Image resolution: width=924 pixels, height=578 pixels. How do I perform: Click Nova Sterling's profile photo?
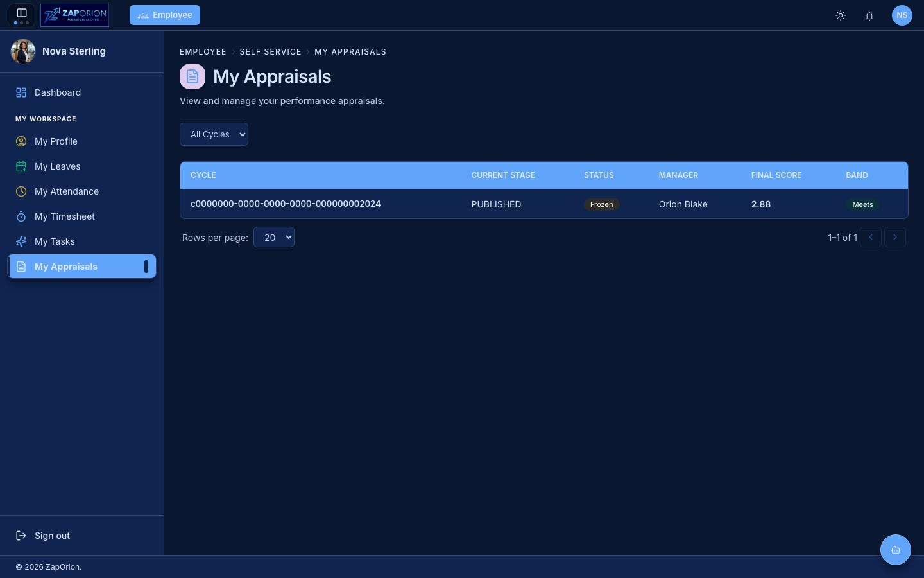pyautogui.click(x=23, y=51)
